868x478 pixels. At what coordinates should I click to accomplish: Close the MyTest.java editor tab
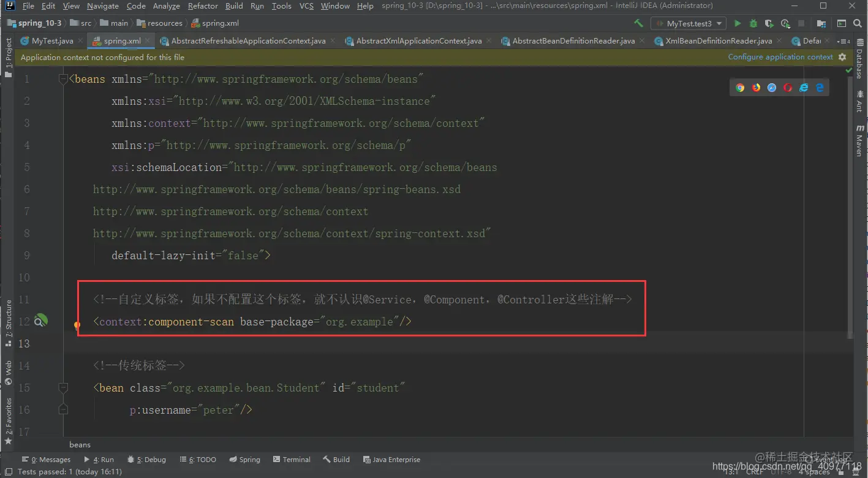(x=81, y=41)
